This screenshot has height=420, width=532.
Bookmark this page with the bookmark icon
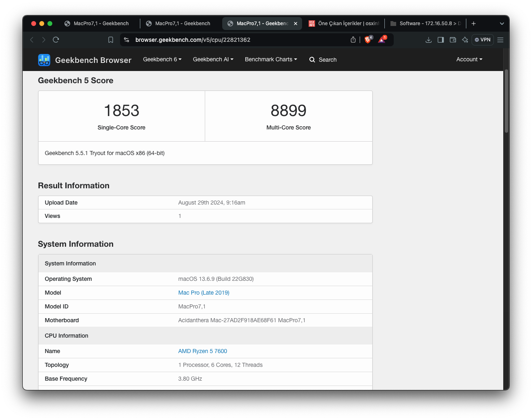[x=111, y=40]
